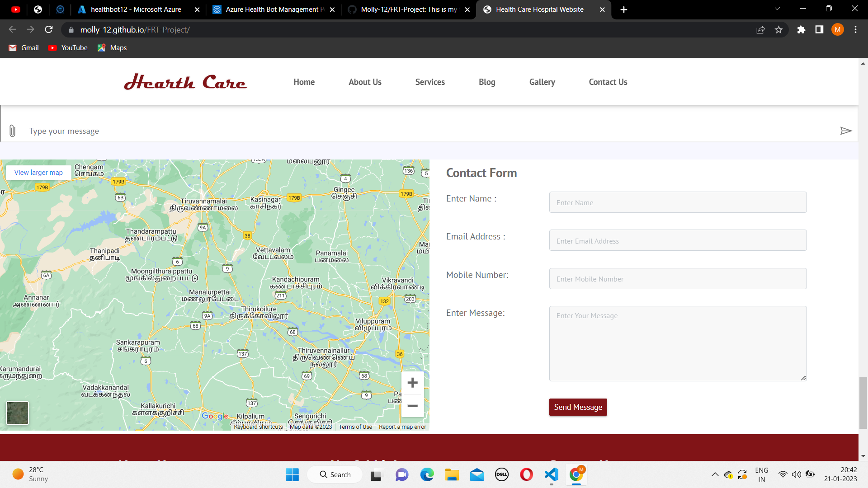Open Chrome three-dot menu
The width and height of the screenshot is (868, 488).
pos(855,30)
